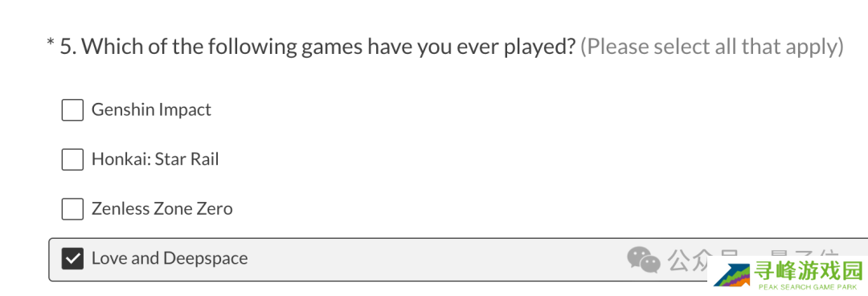Select the Honkai: Star Rail label text

point(155,159)
